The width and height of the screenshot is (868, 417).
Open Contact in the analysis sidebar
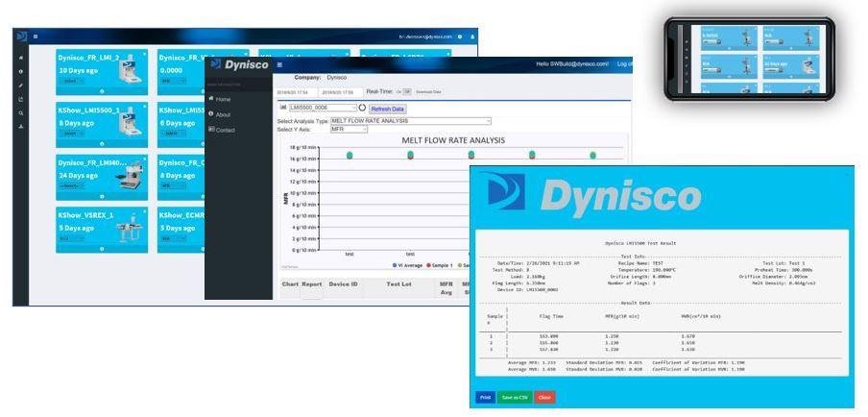point(222,130)
